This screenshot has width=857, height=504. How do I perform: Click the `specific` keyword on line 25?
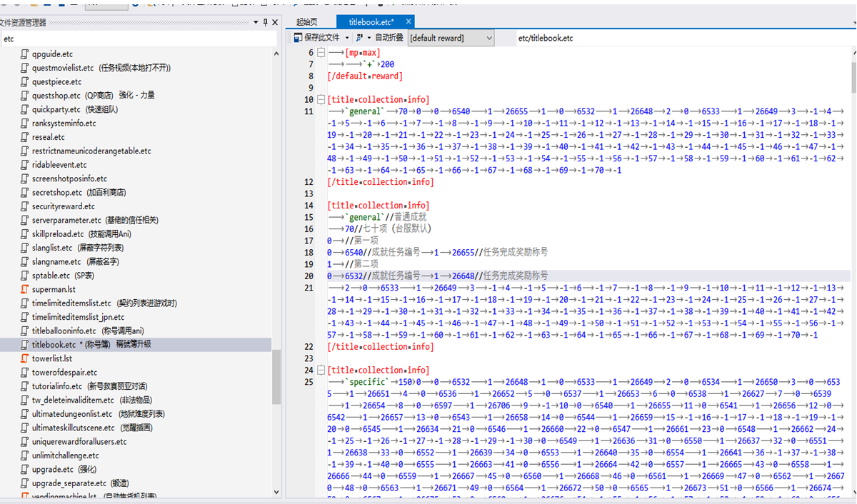coord(369,382)
